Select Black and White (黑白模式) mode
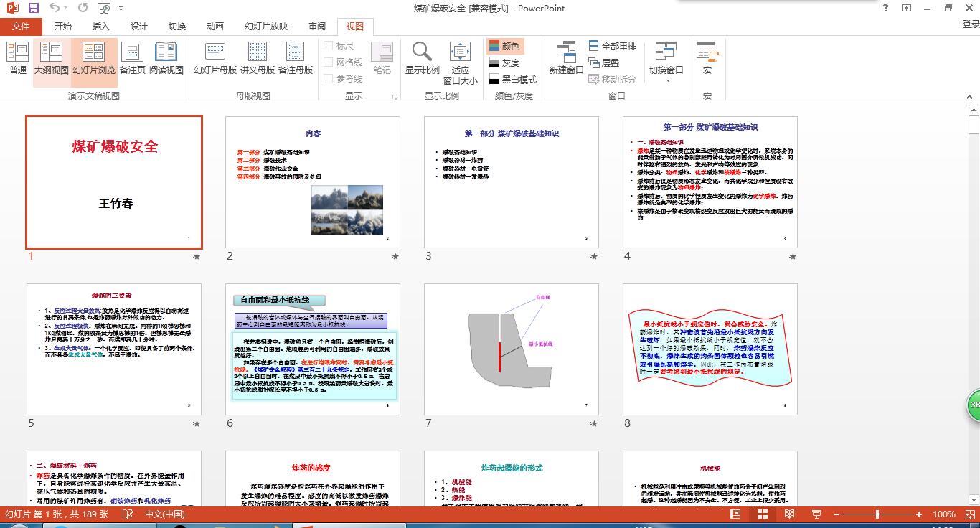Screen dimensions: 980x528 pos(512,80)
